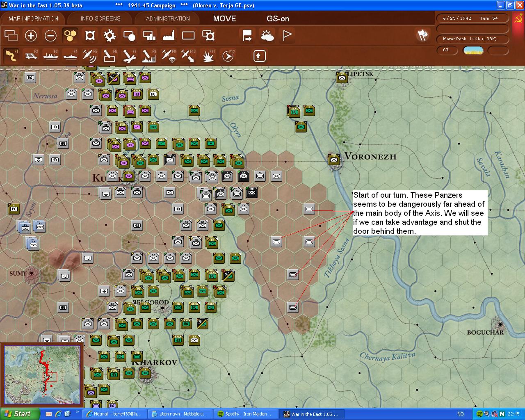Click the flag with arrow icon
This screenshot has width=525, height=420.
click(x=247, y=36)
